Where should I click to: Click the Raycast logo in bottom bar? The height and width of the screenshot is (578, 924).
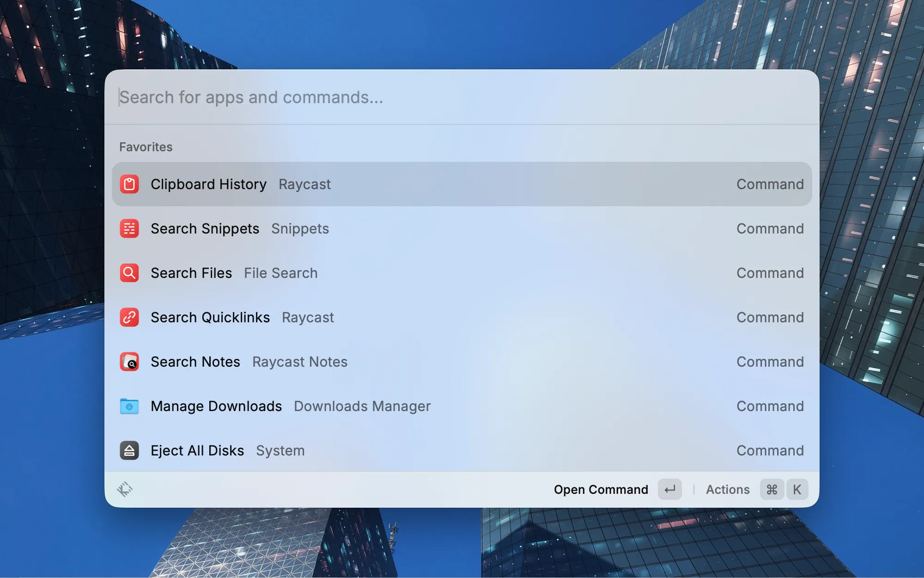coord(125,489)
